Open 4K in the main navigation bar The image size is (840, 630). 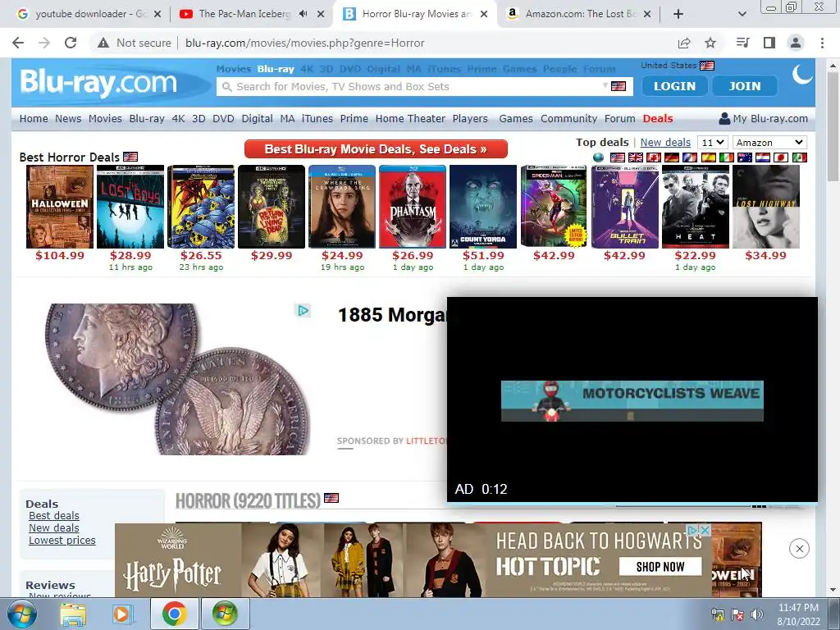pyautogui.click(x=178, y=118)
